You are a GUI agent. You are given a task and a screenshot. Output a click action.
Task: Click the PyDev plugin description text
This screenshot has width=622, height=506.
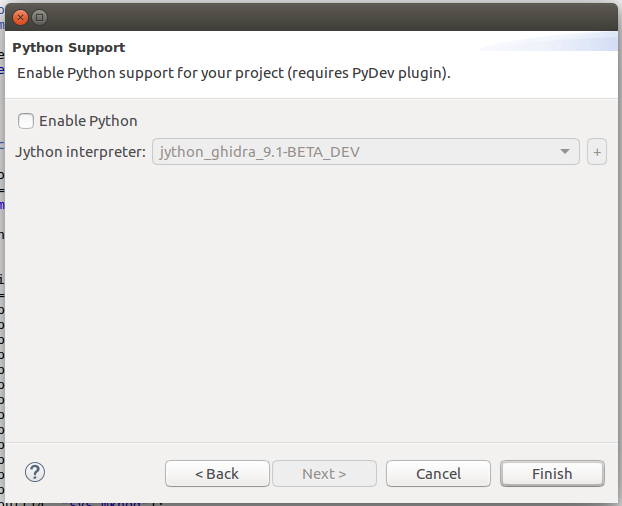[234, 73]
